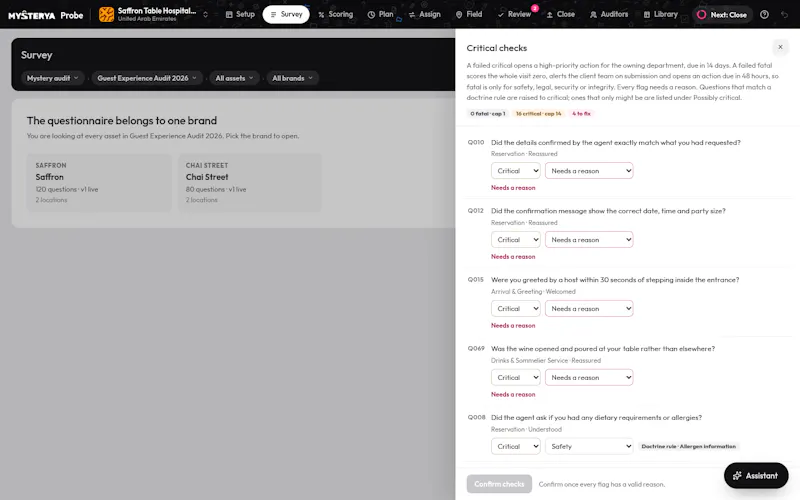Expand the All assets filter
This screenshot has height=500, width=800.
pos(234,78)
